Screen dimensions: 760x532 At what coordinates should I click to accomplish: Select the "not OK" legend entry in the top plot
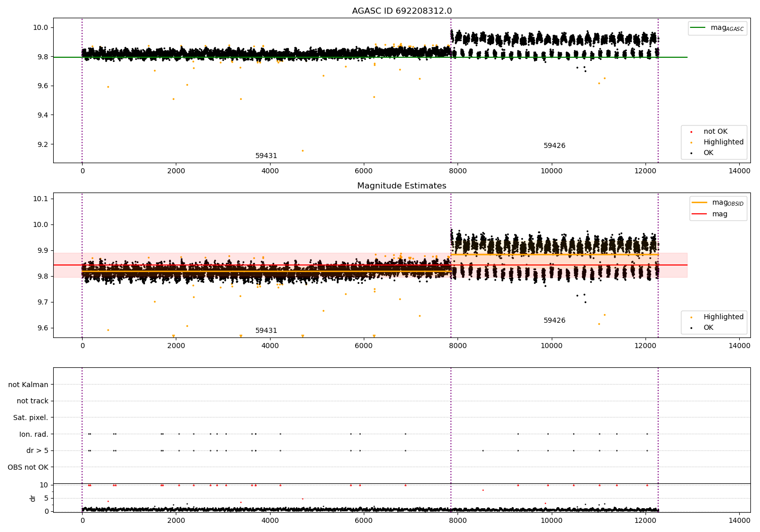point(715,132)
